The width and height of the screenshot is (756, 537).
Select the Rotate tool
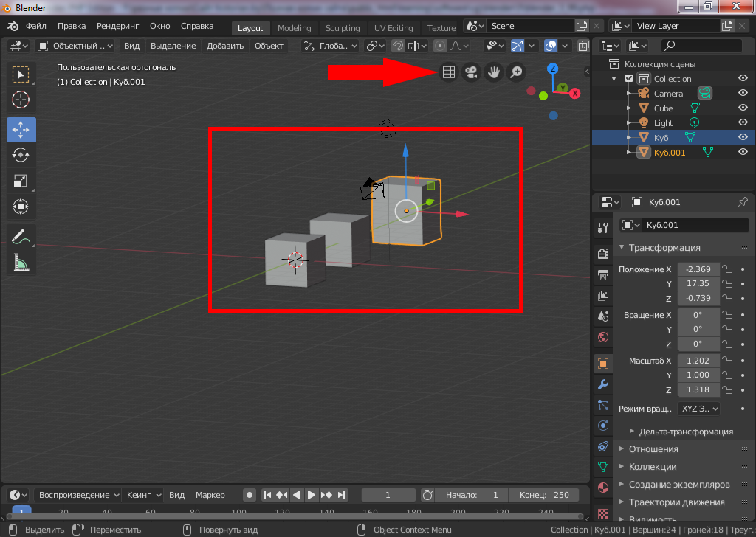pos(21,155)
